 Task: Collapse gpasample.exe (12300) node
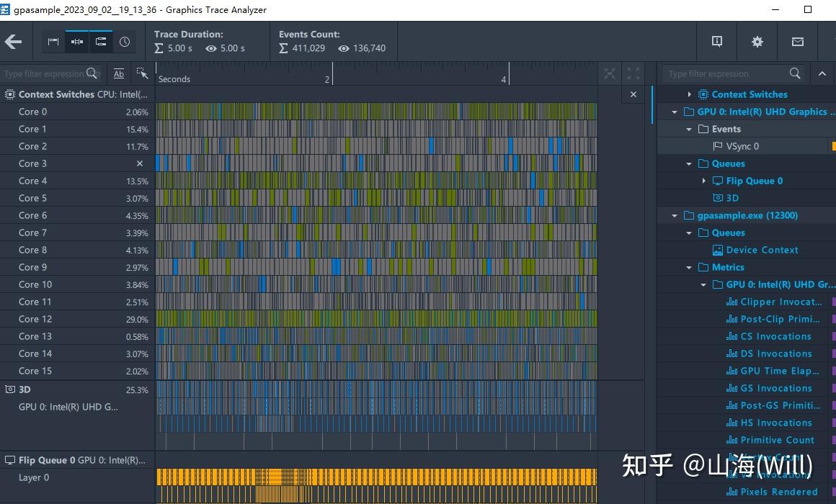pyautogui.click(x=675, y=215)
